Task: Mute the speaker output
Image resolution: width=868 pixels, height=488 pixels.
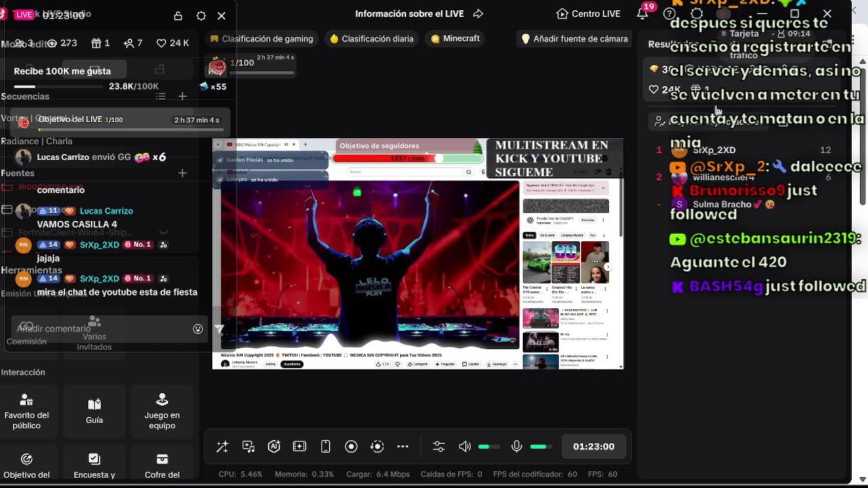Action: (x=465, y=447)
